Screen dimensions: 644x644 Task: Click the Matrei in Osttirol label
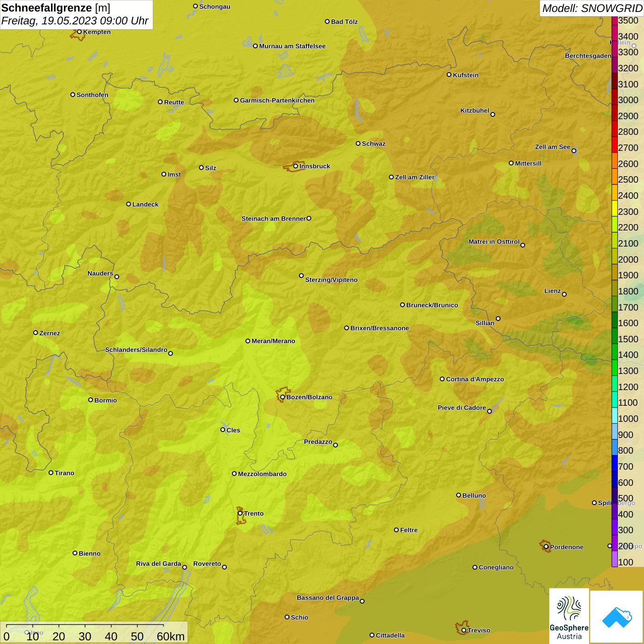point(494,241)
